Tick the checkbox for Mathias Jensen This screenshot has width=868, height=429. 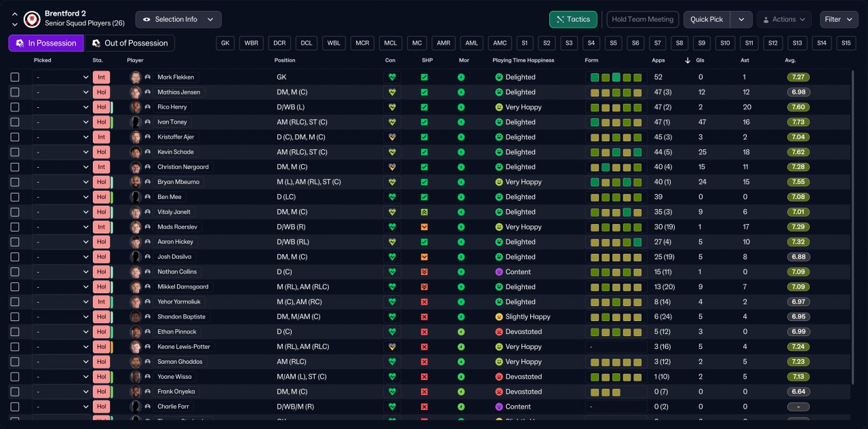15,92
